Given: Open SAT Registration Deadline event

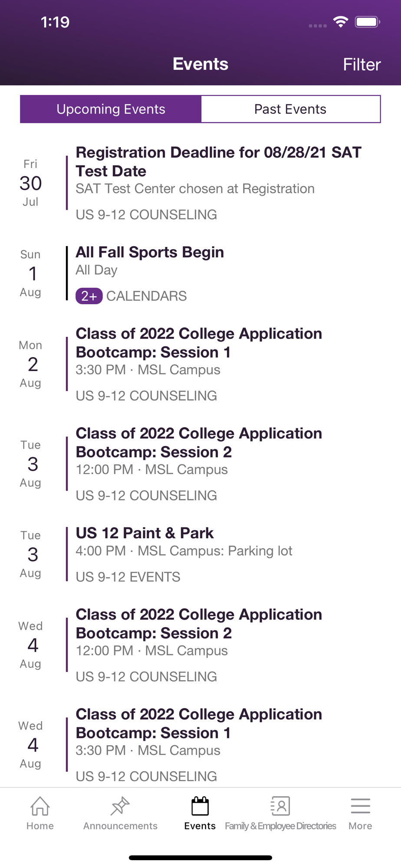Looking at the screenshot, I should click(x=218, y=162).
